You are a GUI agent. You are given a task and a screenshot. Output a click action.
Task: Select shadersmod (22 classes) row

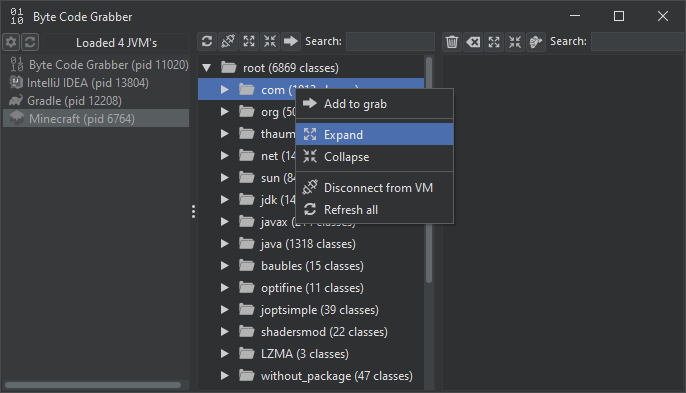[311, 331]
